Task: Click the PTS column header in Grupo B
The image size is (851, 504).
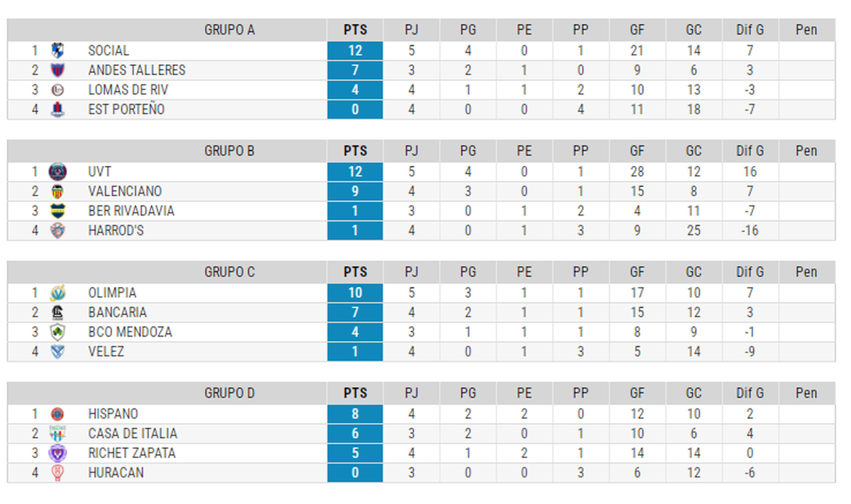Action: click(355, 151)
